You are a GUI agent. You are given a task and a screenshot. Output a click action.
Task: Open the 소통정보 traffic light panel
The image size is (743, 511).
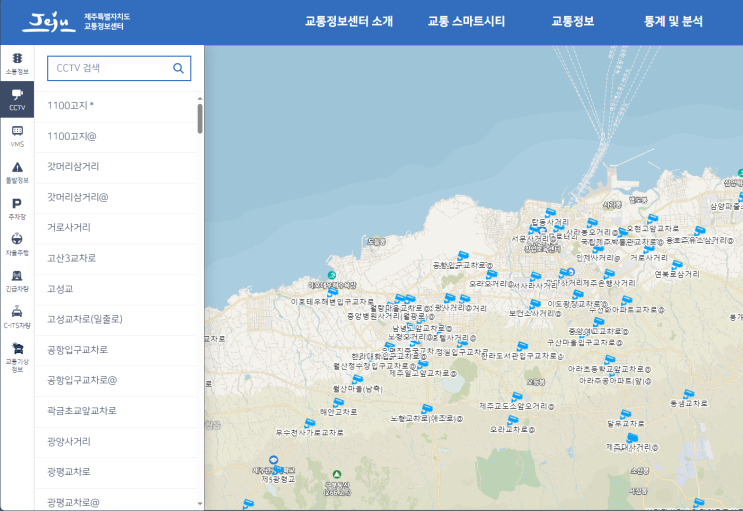(x=17, y=64)
